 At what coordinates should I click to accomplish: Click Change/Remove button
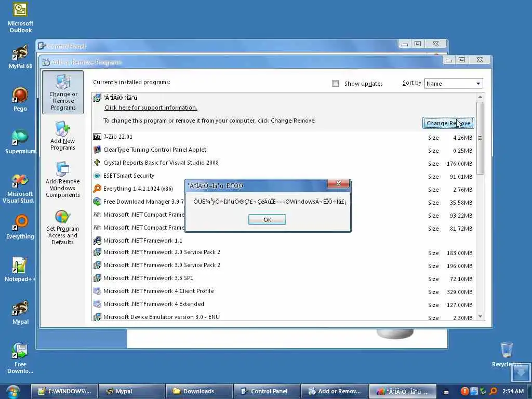(x=448, y=123)
